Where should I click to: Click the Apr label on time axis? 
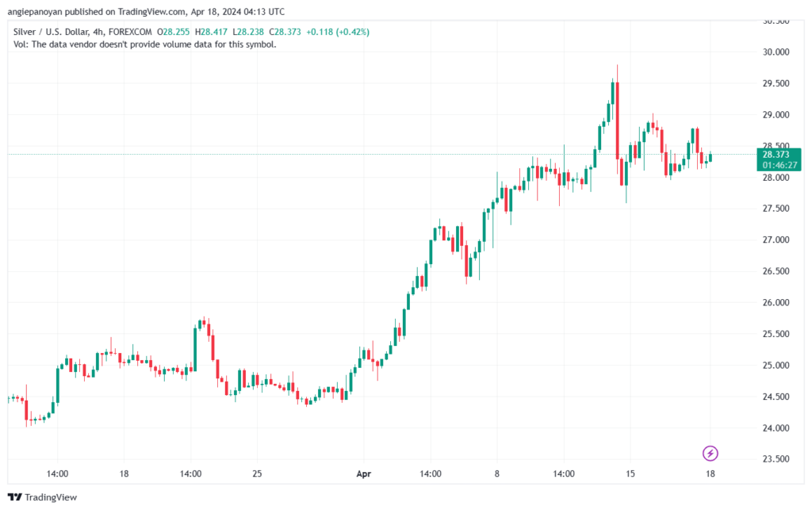point(363,474)
